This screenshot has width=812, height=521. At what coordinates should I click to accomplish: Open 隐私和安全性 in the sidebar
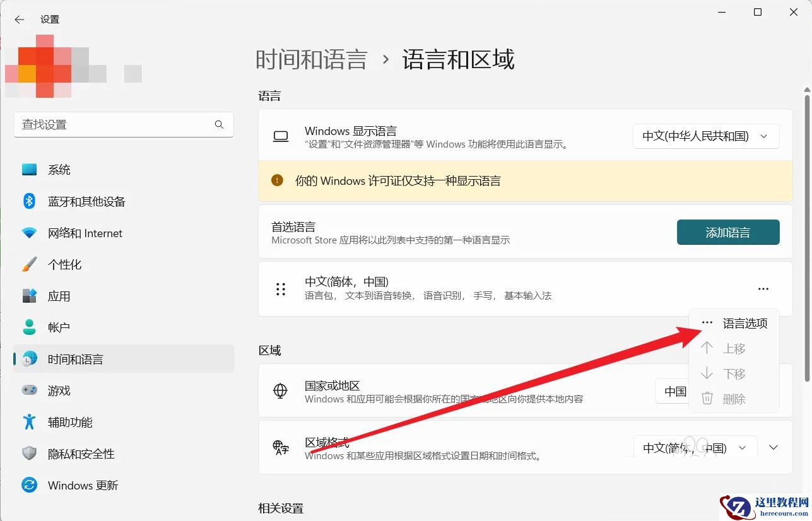83,454
